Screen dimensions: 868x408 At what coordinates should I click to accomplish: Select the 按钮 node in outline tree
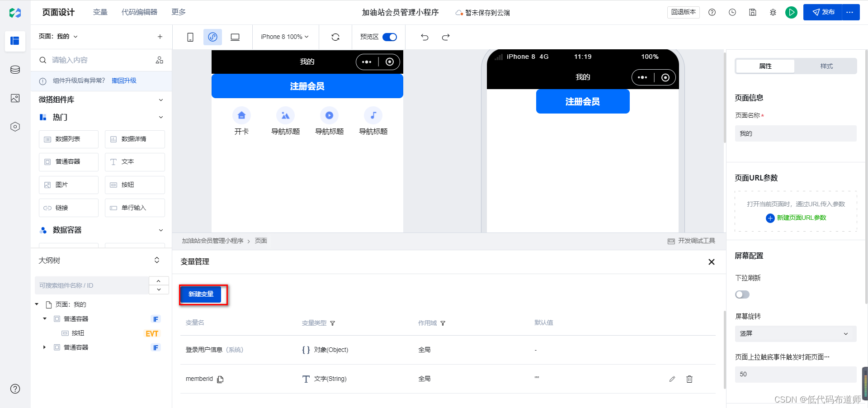78,333
